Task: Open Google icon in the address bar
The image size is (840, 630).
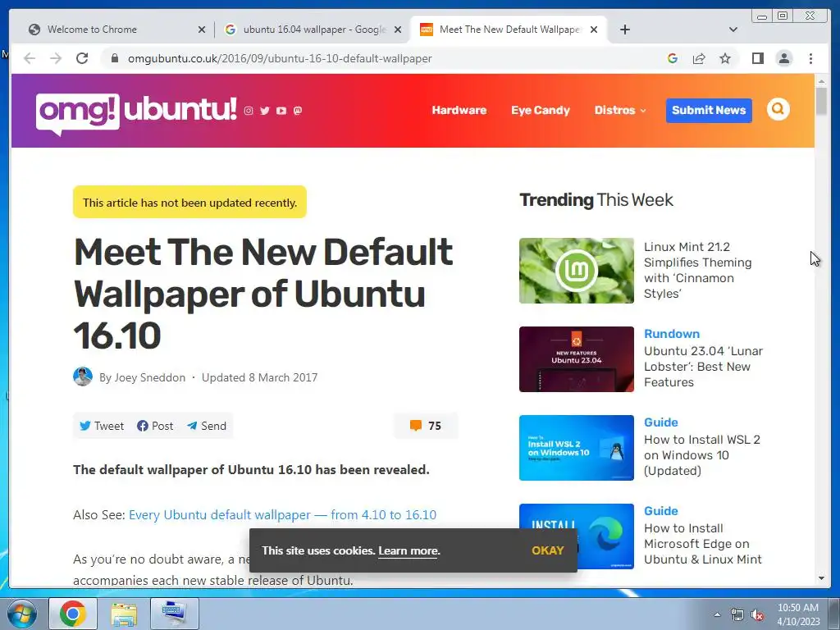Action: coord(673,58)
